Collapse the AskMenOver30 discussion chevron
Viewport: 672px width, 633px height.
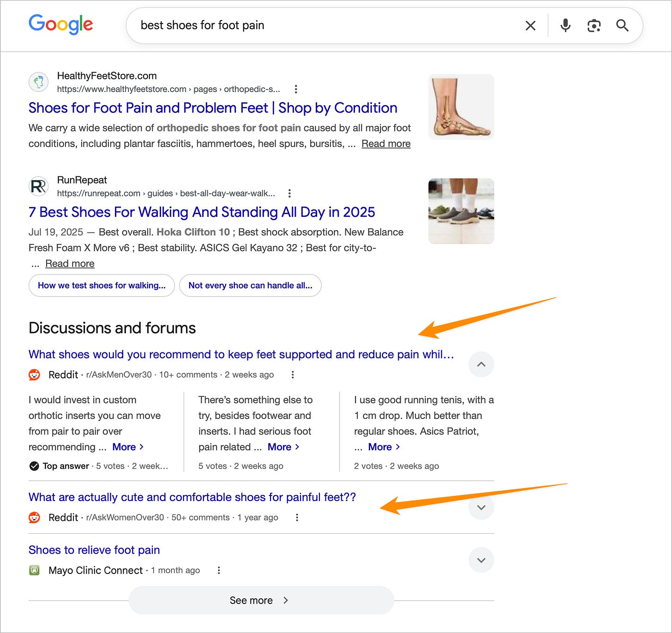click(x=481, y=364)
